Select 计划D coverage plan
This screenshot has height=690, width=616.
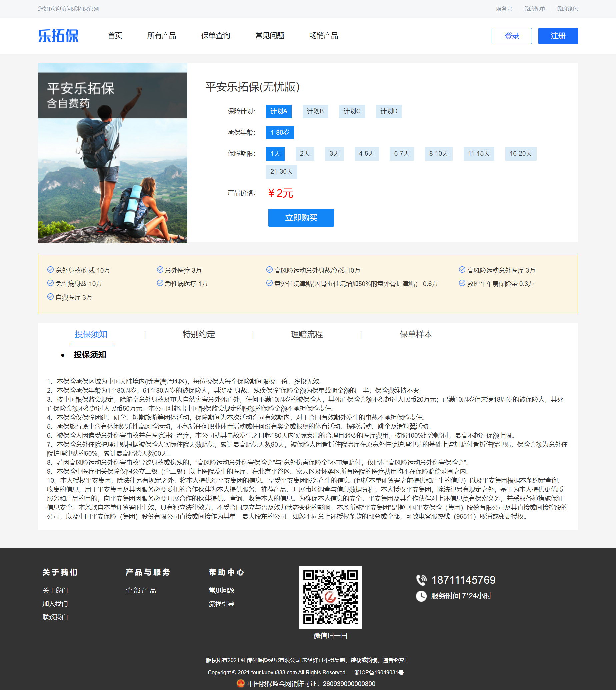(x=389, y=111)
